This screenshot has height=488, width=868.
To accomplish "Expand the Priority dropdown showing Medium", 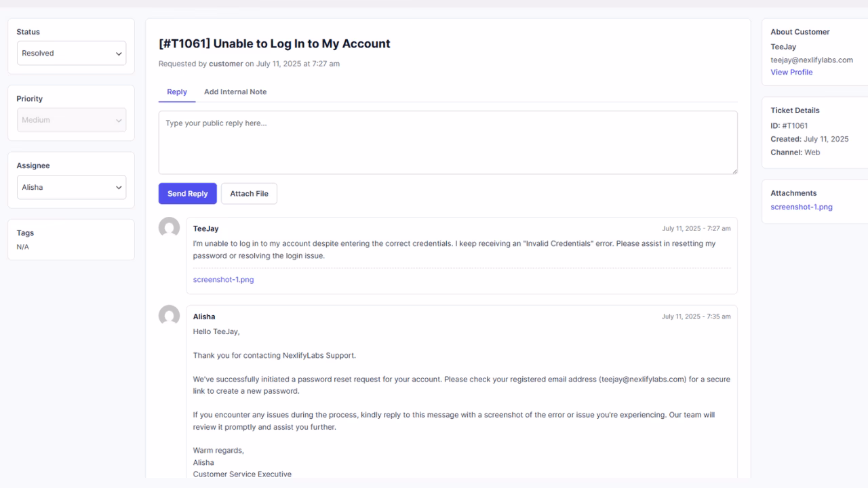I will point(71,119).
